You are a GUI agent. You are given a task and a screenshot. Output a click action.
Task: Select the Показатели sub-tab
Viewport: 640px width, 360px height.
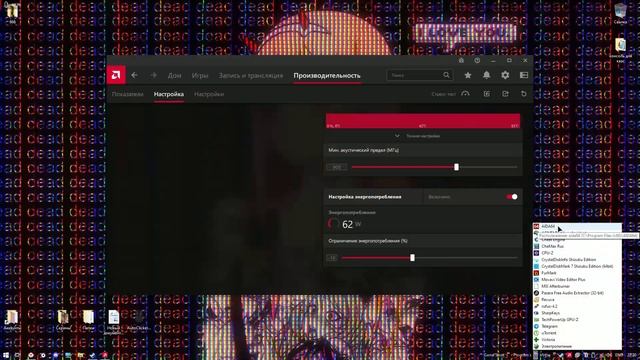coord(127,94)
